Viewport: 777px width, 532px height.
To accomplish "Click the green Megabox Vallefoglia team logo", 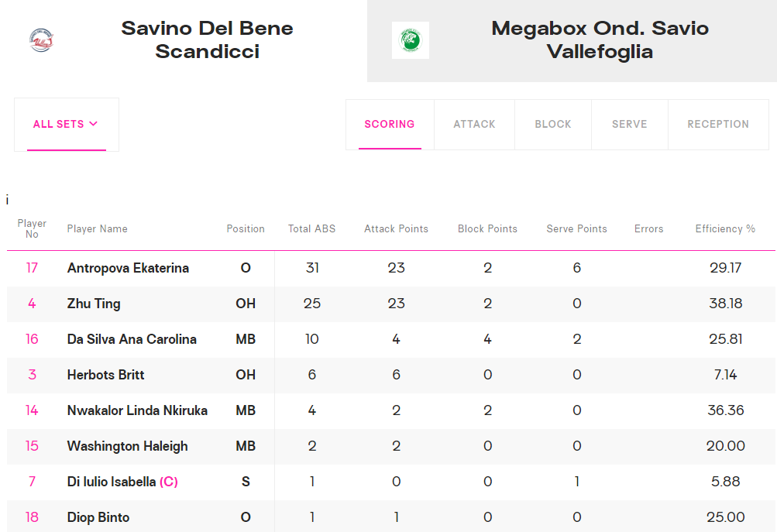I will [x=411, y=40].
